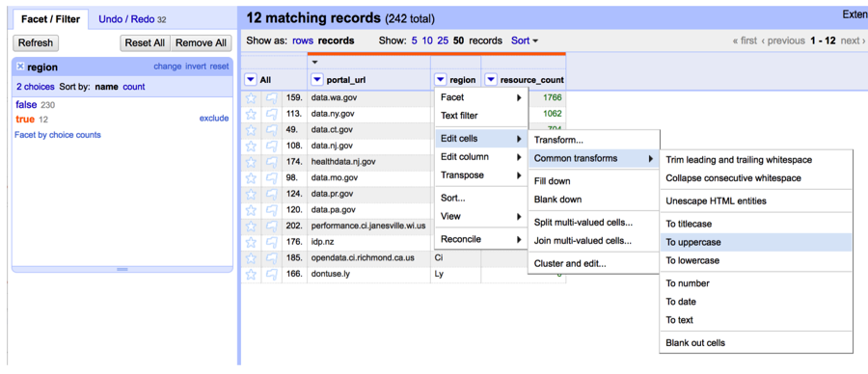This screenshot has width=868, height=374.
Task: Choose Text filter from region menu
Action: [481, 116]
